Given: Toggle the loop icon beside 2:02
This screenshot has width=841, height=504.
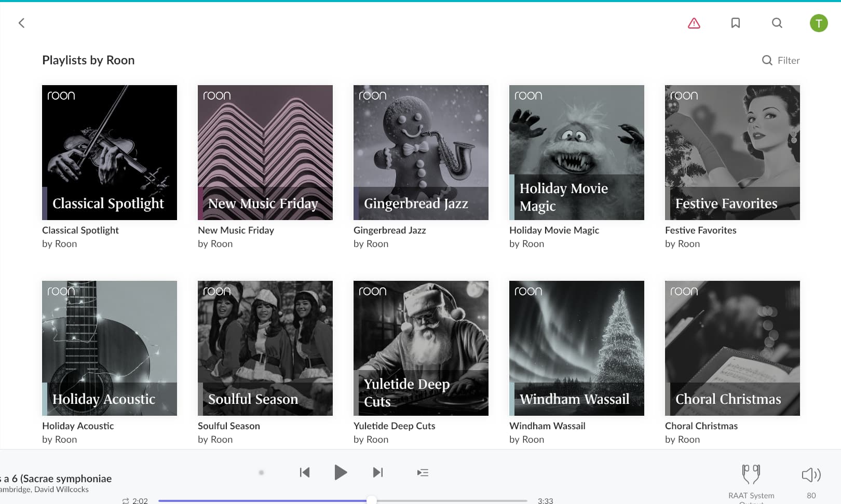Looking at the screenshot, I should tap(126, 500).
